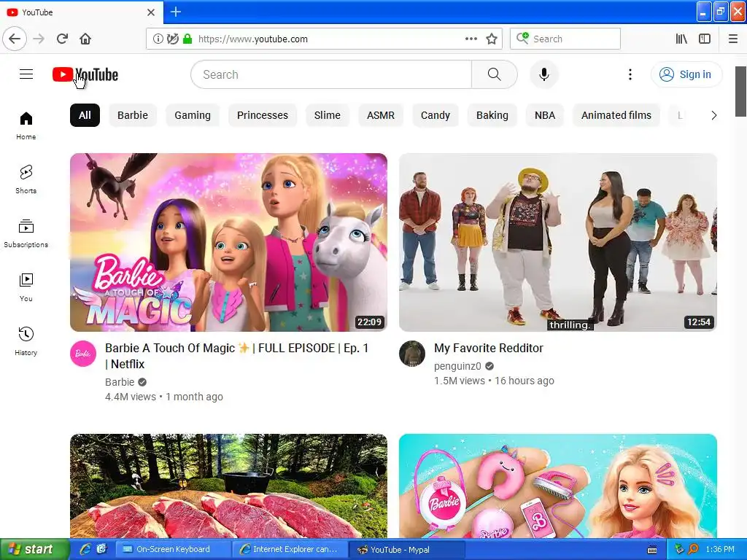This screenshot has width=747, height=560.
Task: Select the ASMR filter chip
Action: (x=381, y=115)
